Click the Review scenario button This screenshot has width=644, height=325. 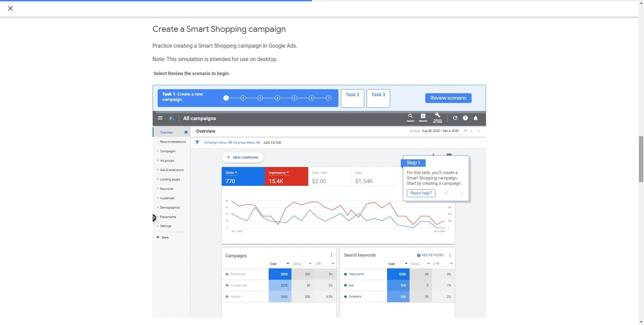pyautogui.click(x=448, y=98)
